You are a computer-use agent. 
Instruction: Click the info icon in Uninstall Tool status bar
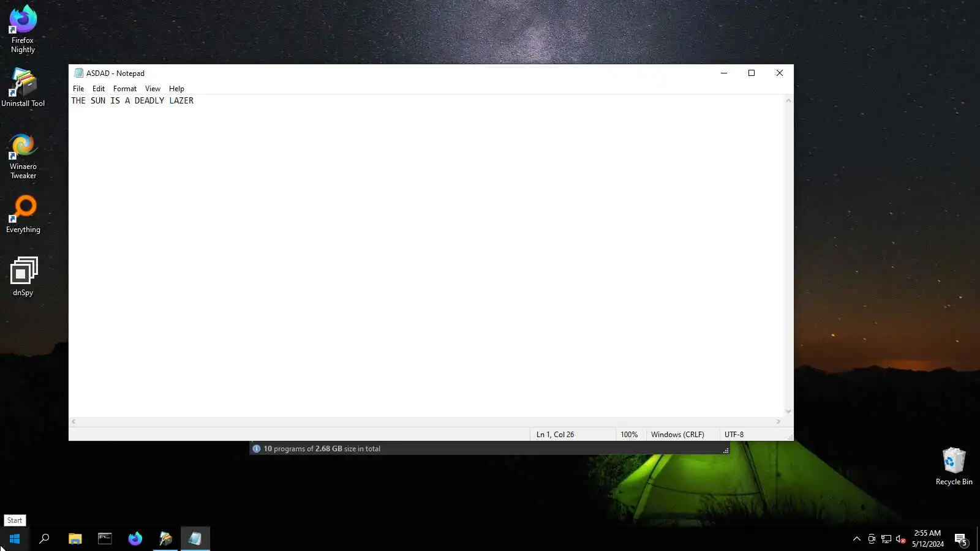pyautogui.click(x=257, y=449)
